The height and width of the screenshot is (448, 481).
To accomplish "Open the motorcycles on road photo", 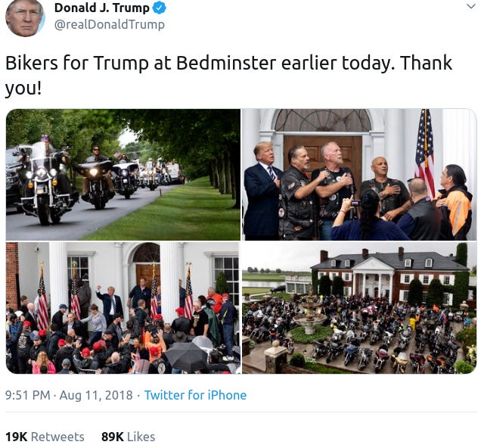I will (123, 174).
